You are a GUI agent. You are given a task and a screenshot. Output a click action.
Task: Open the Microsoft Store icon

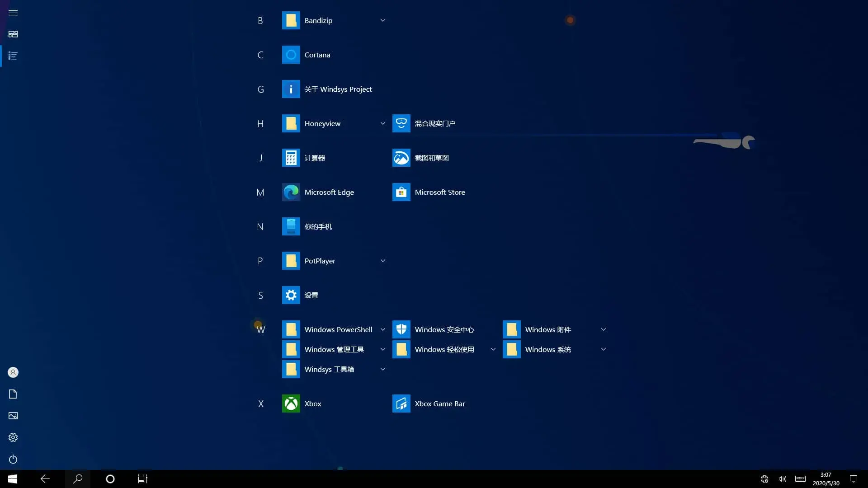[401, 192]
